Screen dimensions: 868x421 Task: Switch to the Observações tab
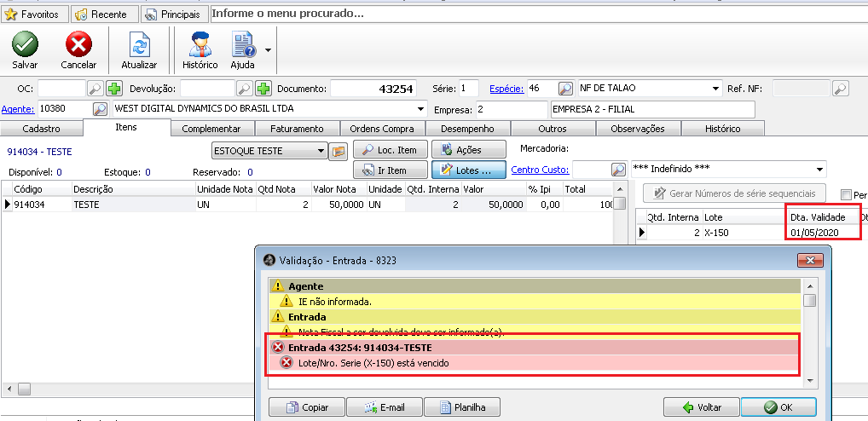(x=638, y=129)
